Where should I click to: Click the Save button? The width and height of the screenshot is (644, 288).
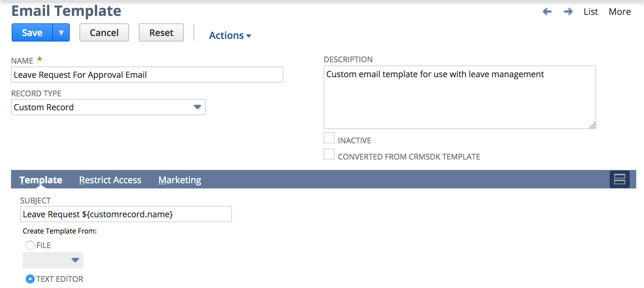pos(32,33)
